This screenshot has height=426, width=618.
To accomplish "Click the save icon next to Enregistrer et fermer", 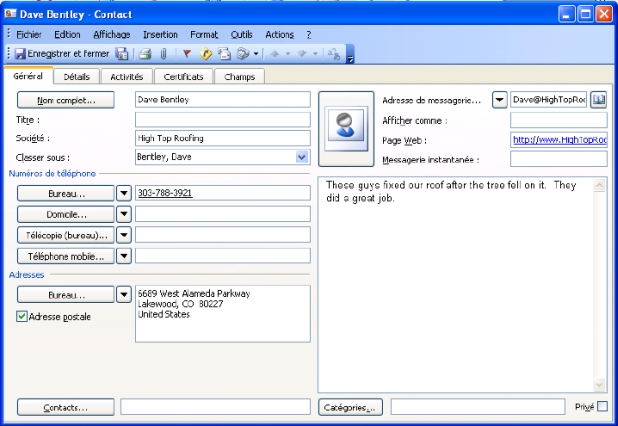I will pyautogui.click(x=122, y=53).
